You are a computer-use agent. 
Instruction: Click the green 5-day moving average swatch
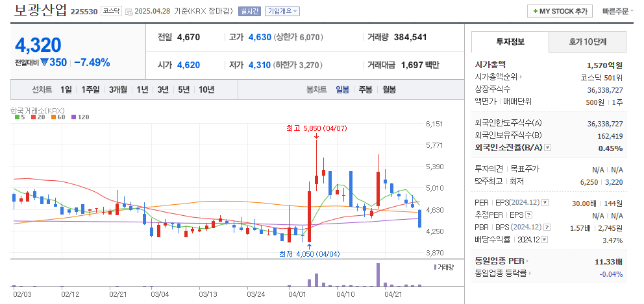click(x=17, y=117)
